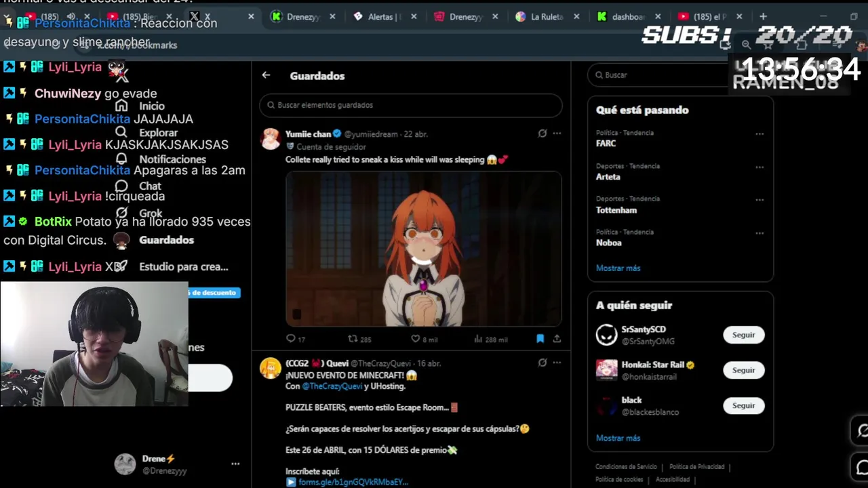Open the Tottenham trending topic
Image resolution: width=868 pixels, height=488 pixels.
click(x=616, y=210)
